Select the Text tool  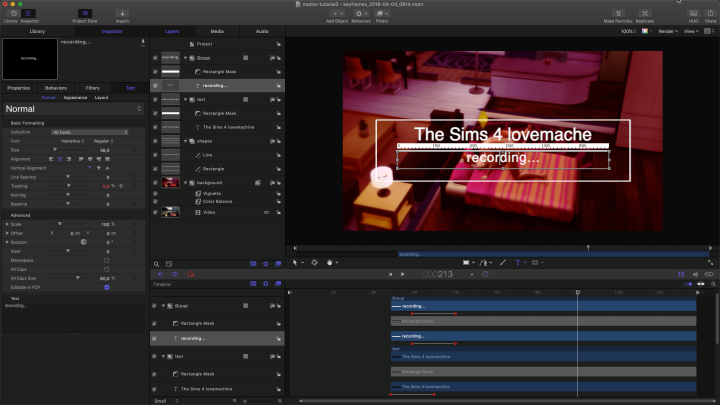518,263
